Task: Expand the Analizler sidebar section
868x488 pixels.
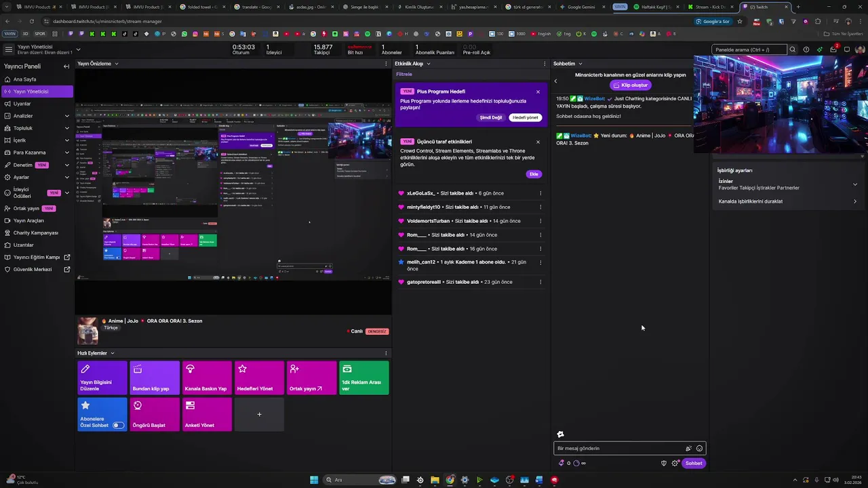Action: coord(66,116)
